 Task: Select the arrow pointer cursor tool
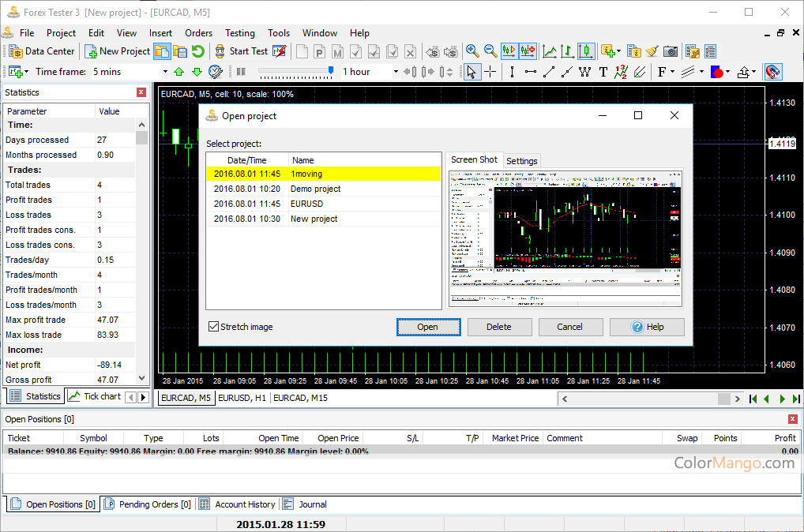tap(472, 72)
